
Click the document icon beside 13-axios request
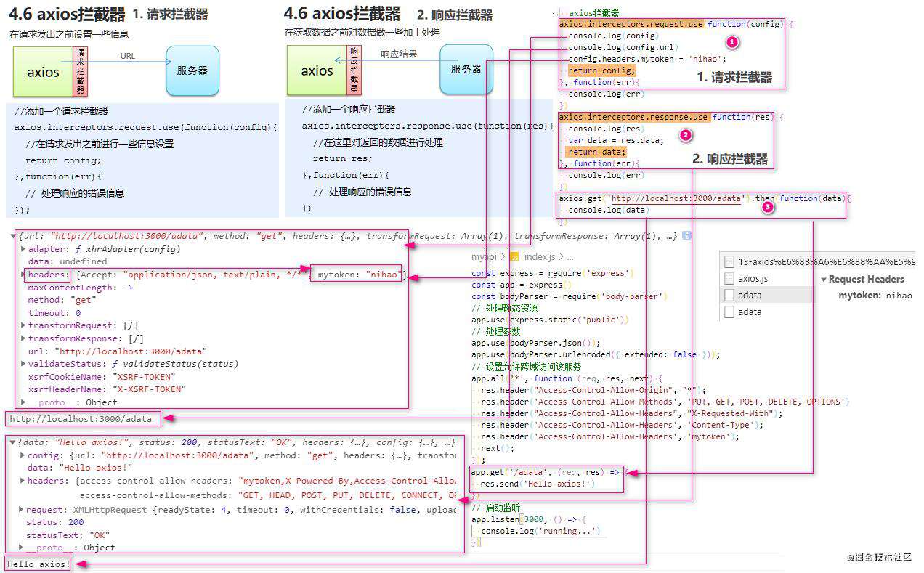pyautogui.click(x=729, y=262)
